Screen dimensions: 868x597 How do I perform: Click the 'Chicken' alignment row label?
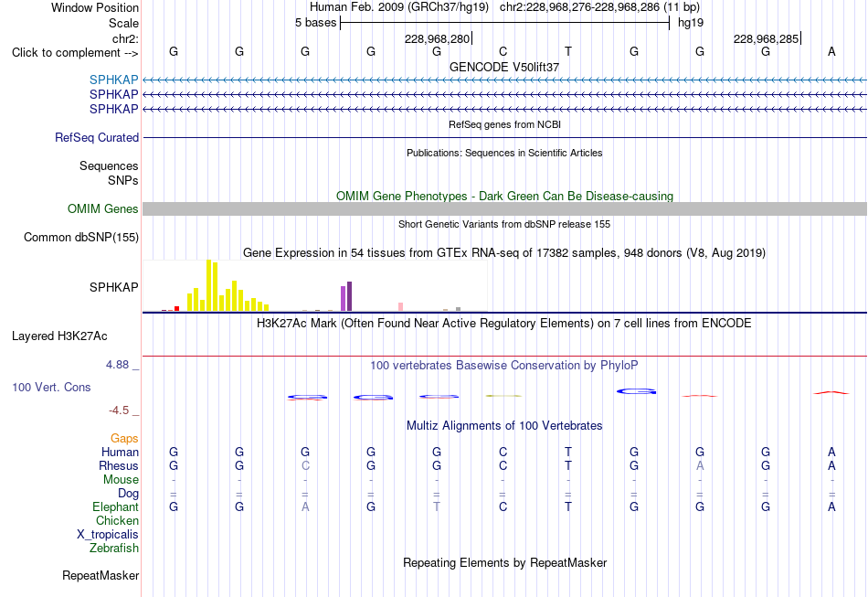click(x=117, y=520)
